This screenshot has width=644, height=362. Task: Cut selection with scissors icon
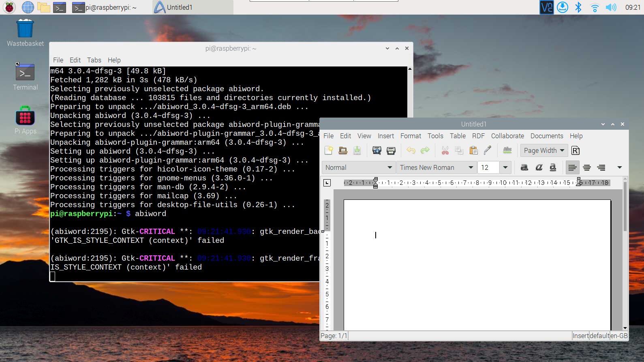445,150
